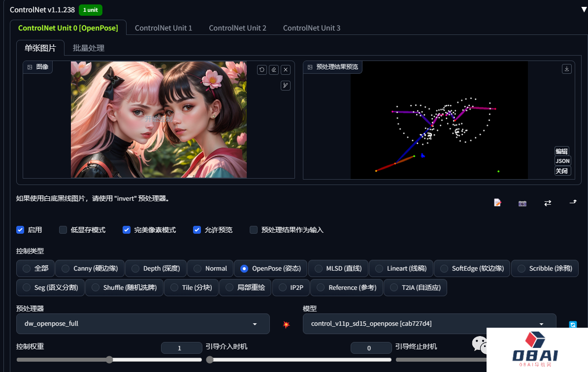Click the camera icon to open the webcam
588x372 pixels.
[523, 203]
